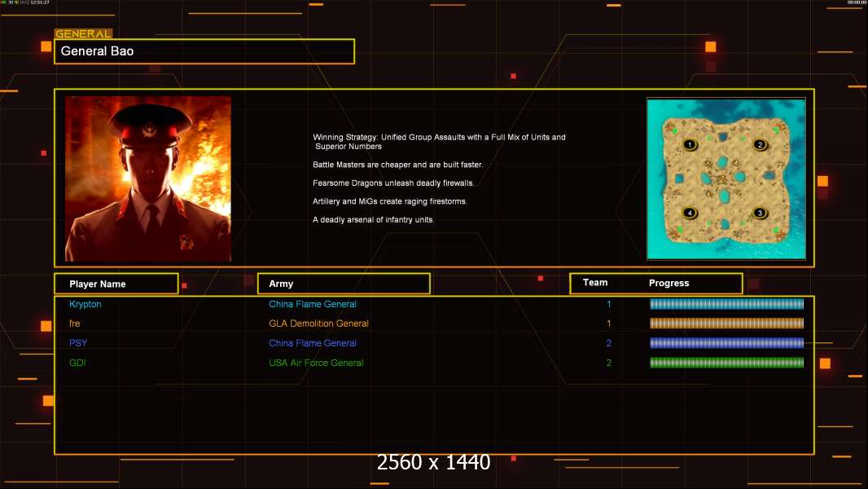The image size is (868, 489).
Task: Click the General Bao name field
Action: [204, 51]
